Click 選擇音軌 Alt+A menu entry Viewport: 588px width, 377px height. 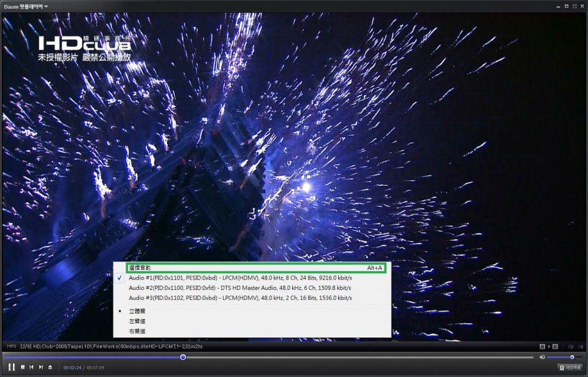click(x=255, y=268)
